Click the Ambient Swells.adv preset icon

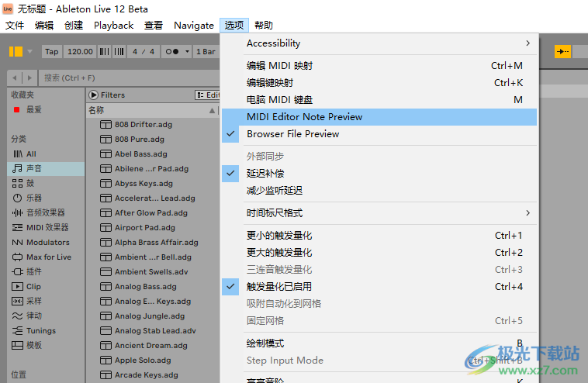(x=105, y=271)
